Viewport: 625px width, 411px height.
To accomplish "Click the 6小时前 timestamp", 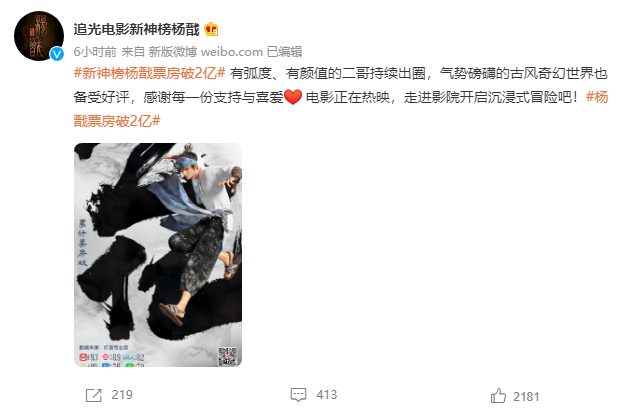I will click(95, 52).
